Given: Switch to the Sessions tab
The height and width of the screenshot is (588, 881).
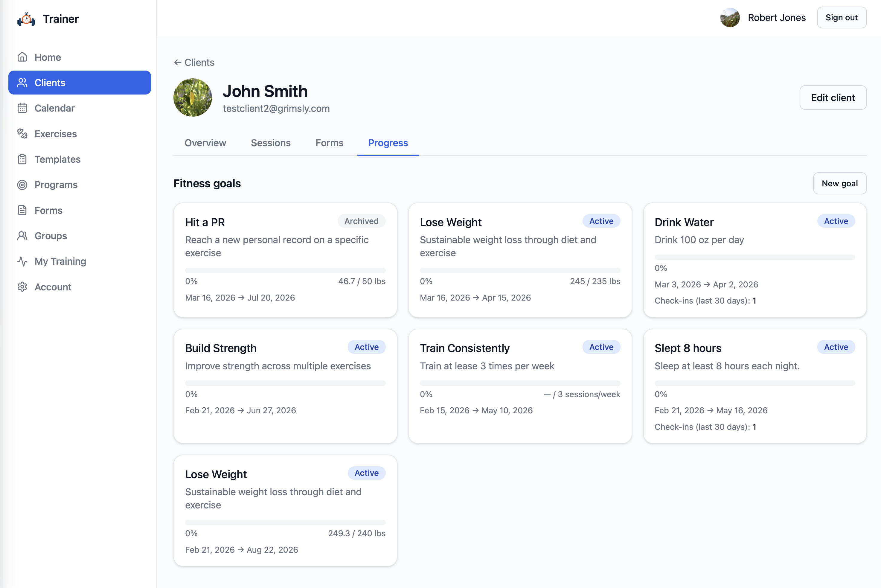Looking at the screenshot, I should (271, 143).
